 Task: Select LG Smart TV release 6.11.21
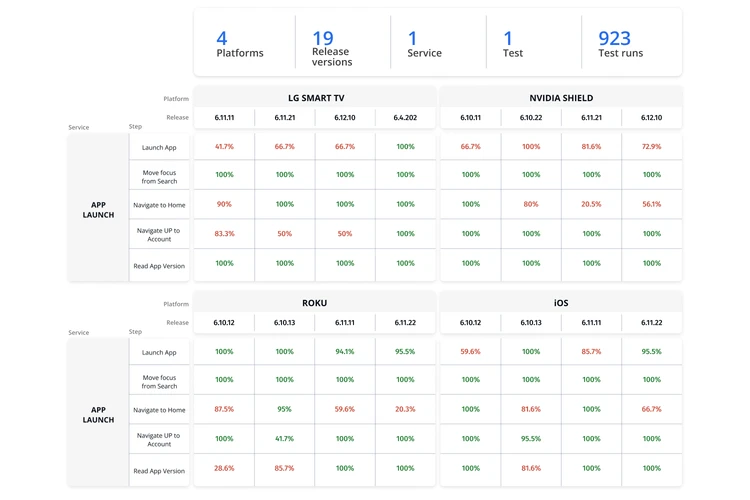(x=285, y=117)
